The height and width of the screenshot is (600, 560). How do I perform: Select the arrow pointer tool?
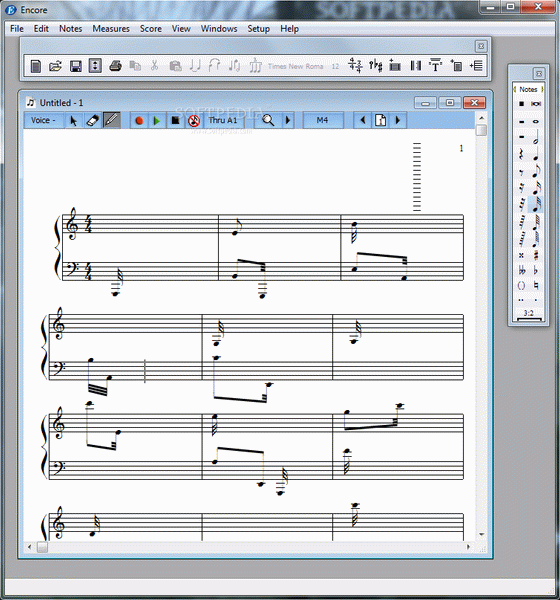pyautogui.click(x=73, y=121)
